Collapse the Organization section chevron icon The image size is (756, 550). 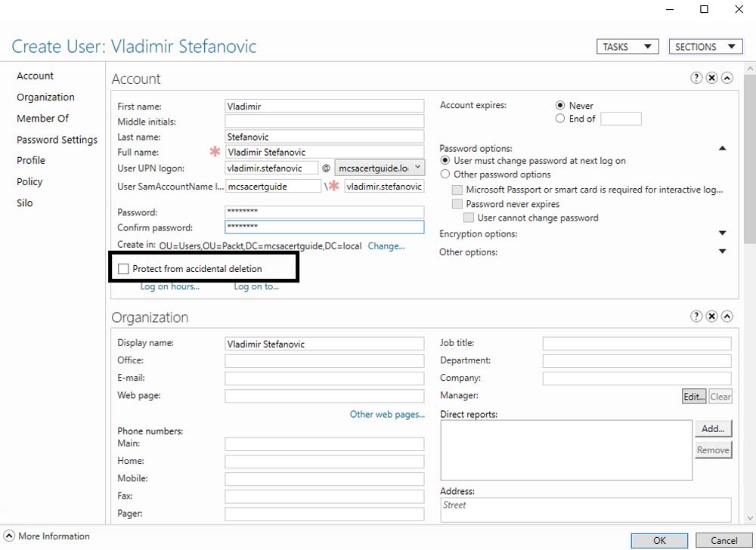pos(727,317)
